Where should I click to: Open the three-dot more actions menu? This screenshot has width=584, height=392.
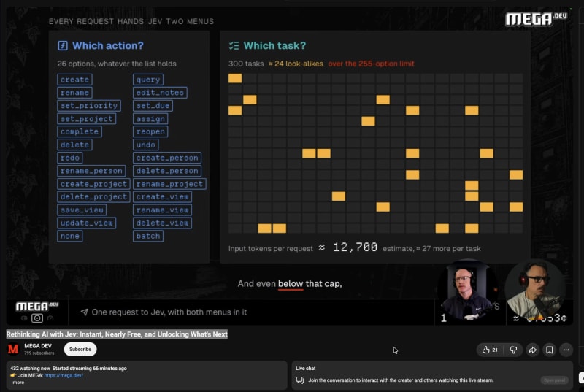pos(566,350)
